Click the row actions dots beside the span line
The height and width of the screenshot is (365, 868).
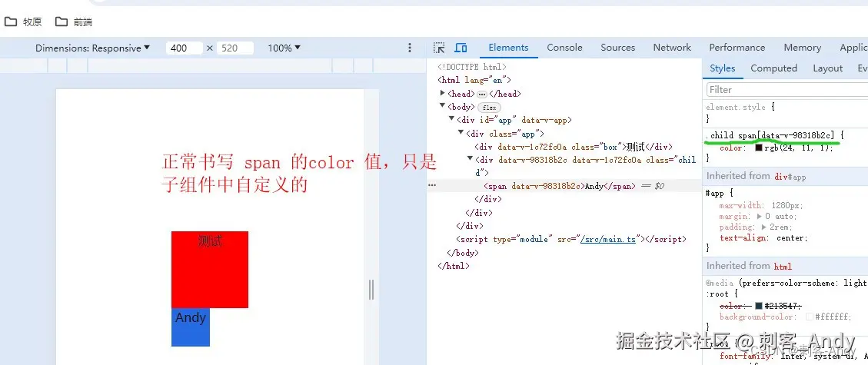tap(432, 186)
